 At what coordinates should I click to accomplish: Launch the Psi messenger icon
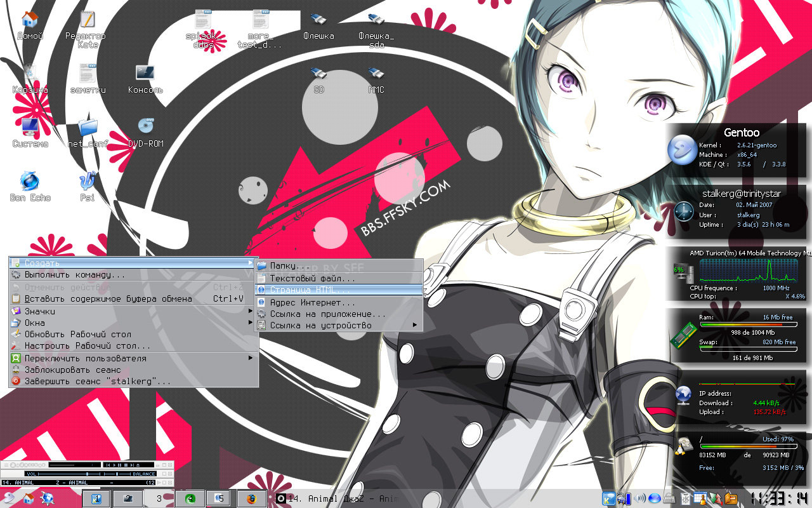pyautogui.click(x=88, y=187)
